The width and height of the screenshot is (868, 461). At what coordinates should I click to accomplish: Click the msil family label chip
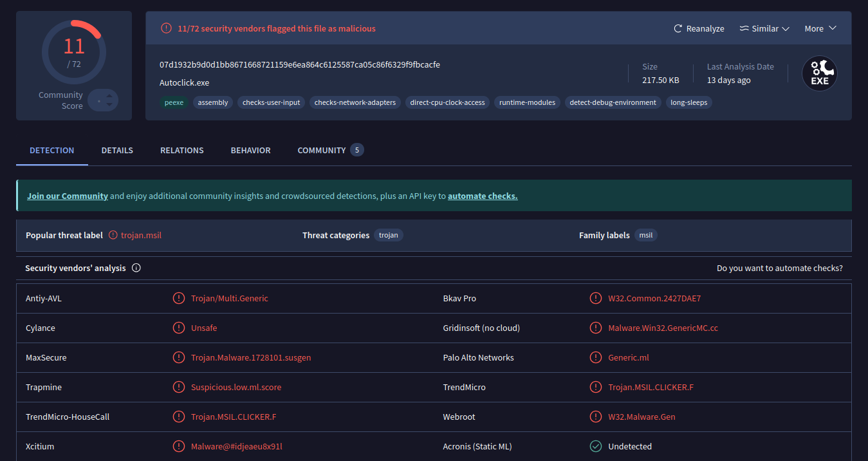[x=646, y=235]
